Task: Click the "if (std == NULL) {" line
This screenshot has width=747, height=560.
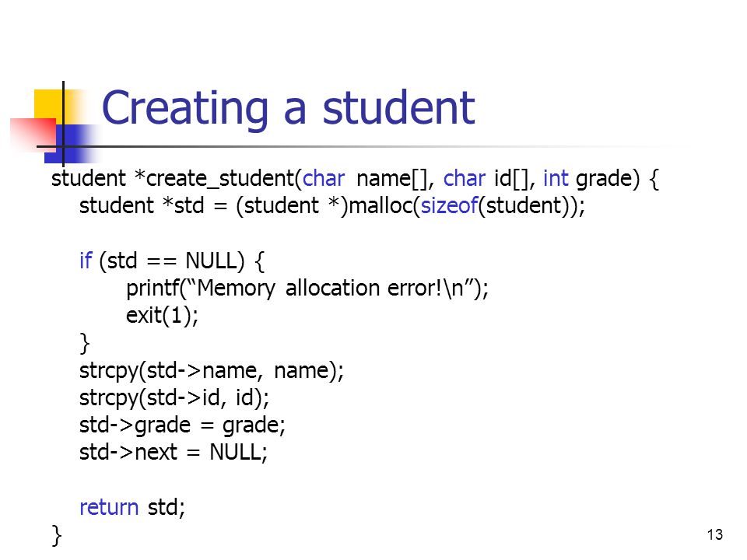Action: [172, 261]
